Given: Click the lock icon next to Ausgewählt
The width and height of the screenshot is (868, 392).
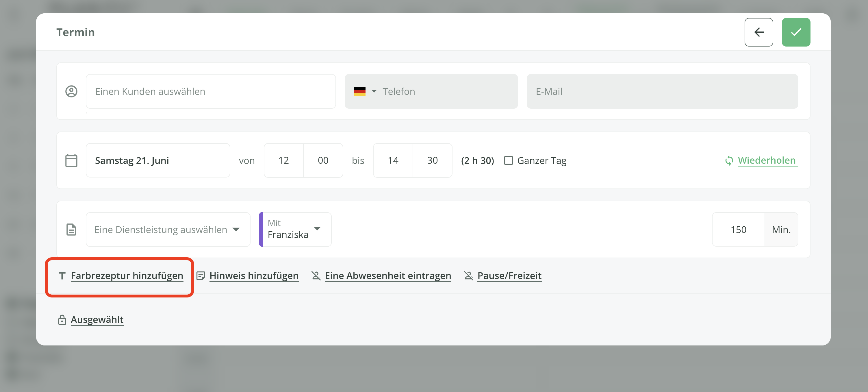Looking at the screenshot, I should click(x=62, y=319).
